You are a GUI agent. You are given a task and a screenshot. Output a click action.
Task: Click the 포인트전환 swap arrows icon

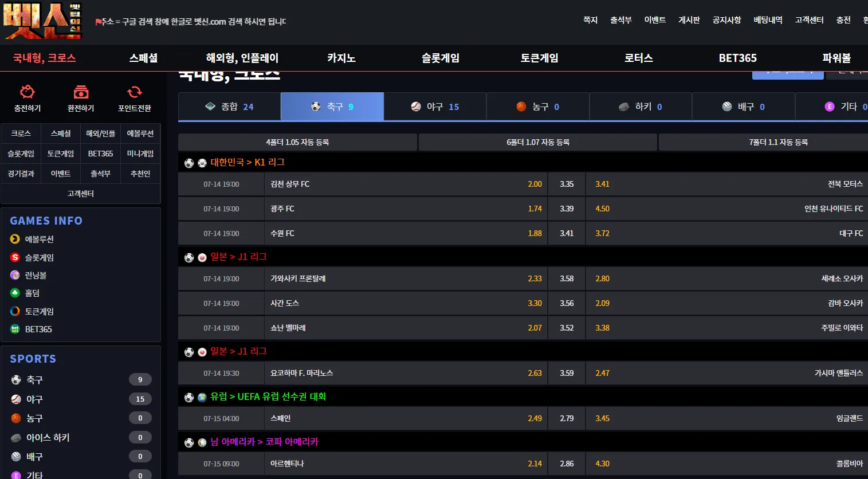point(135,92)
